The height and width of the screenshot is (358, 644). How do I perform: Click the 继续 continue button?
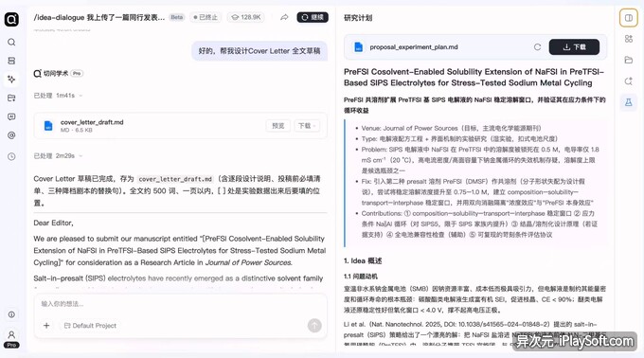click(x=313, y=17)
